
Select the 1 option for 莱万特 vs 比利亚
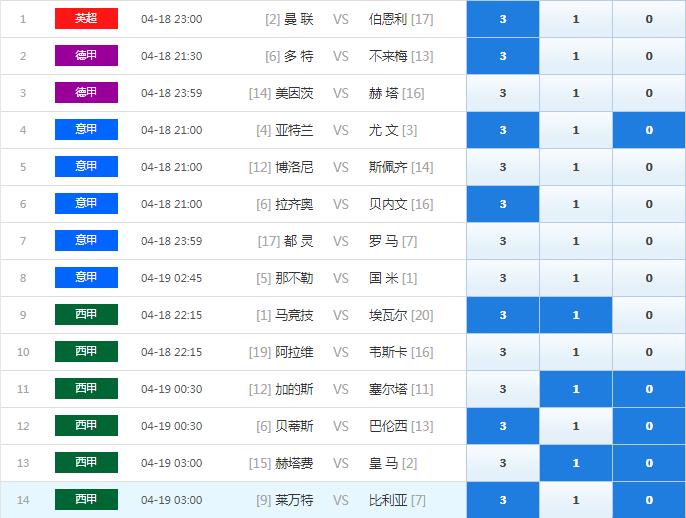pos(576,500)
